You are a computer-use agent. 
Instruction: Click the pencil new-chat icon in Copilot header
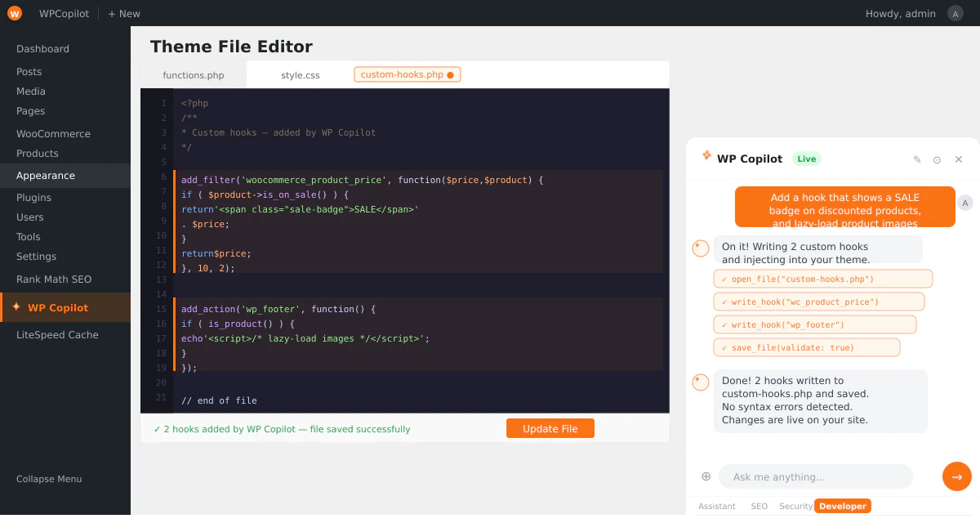[x=917, y=159]
